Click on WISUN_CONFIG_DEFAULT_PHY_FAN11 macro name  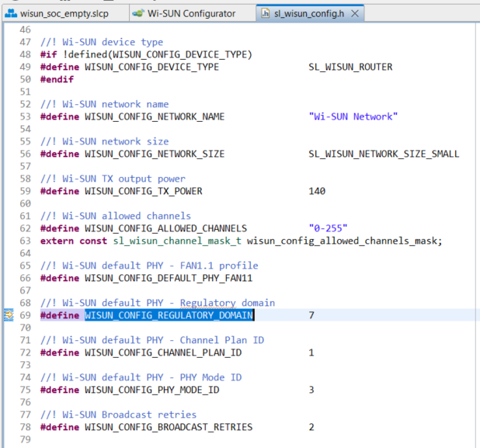169,278
